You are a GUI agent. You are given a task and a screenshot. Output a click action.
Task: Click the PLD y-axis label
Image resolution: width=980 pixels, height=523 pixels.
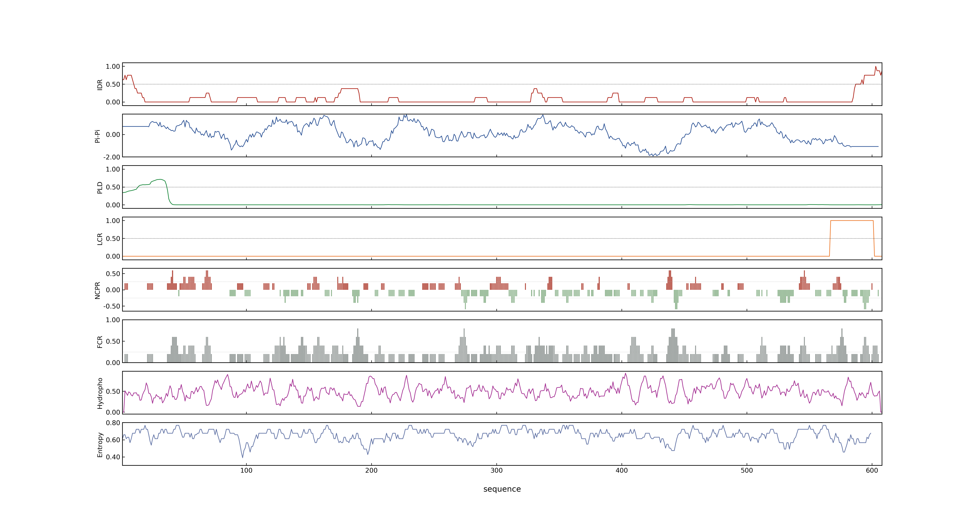[x=100, y=187]
